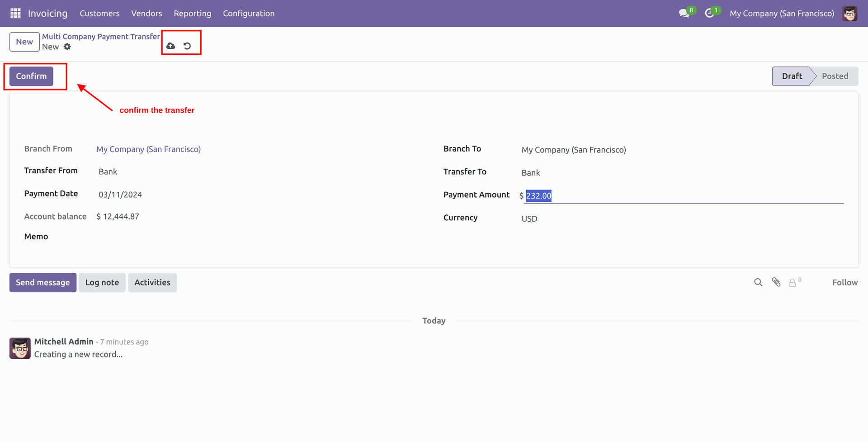Click the paperclip attachments icon
This screenshot has width=868, height=442.
pyautogui.click(x=776, y=282)
